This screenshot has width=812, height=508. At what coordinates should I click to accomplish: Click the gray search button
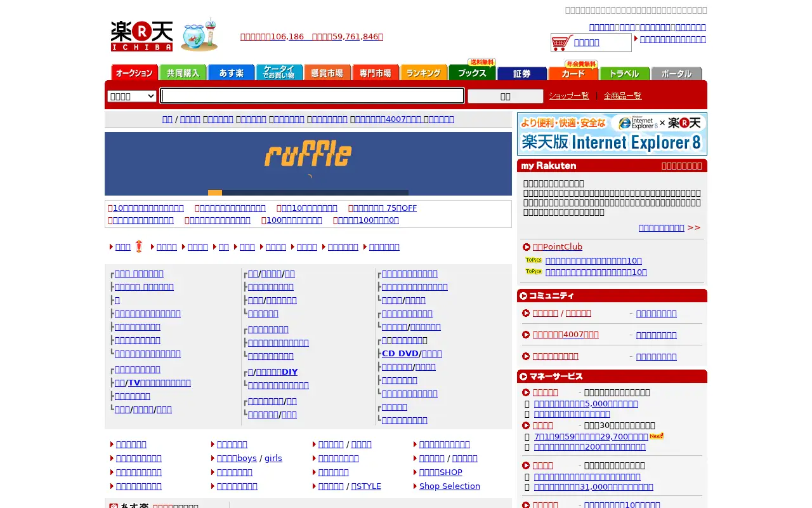tap(505, 96)
